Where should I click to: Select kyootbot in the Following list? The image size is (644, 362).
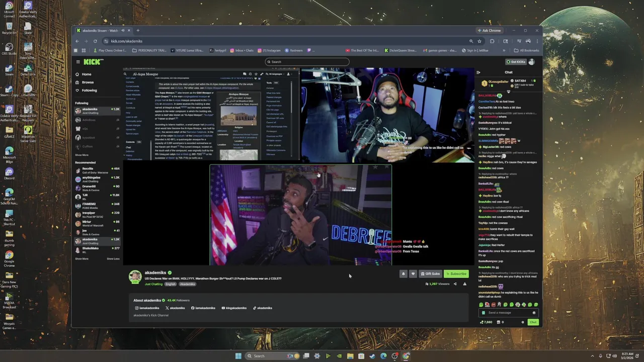(x=97, y=138)
